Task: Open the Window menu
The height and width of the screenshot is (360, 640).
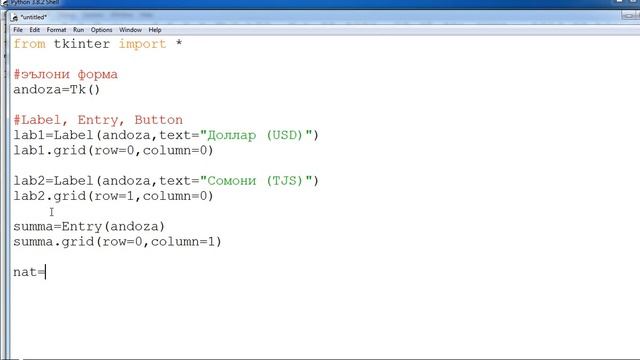Action: coord(130,30)
